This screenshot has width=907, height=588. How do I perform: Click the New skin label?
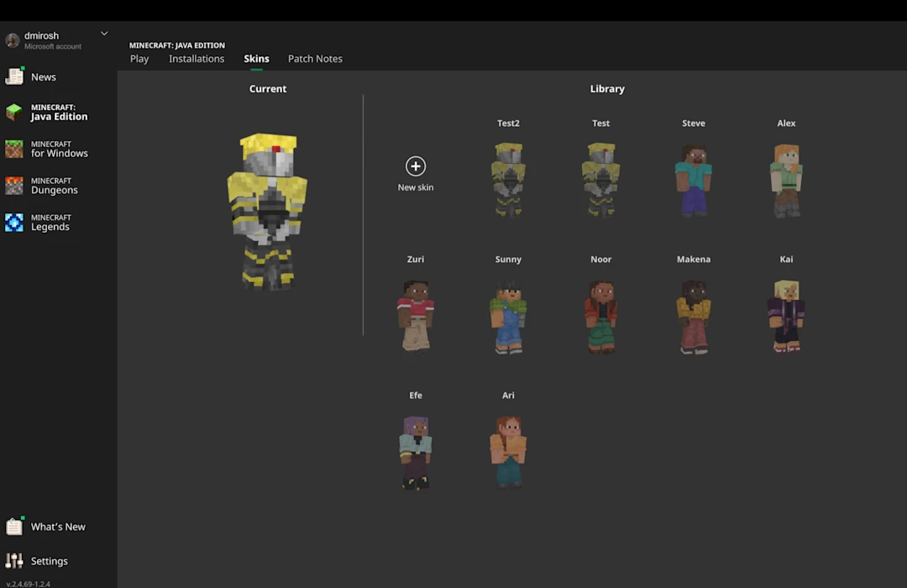click(x=416, y=187)
